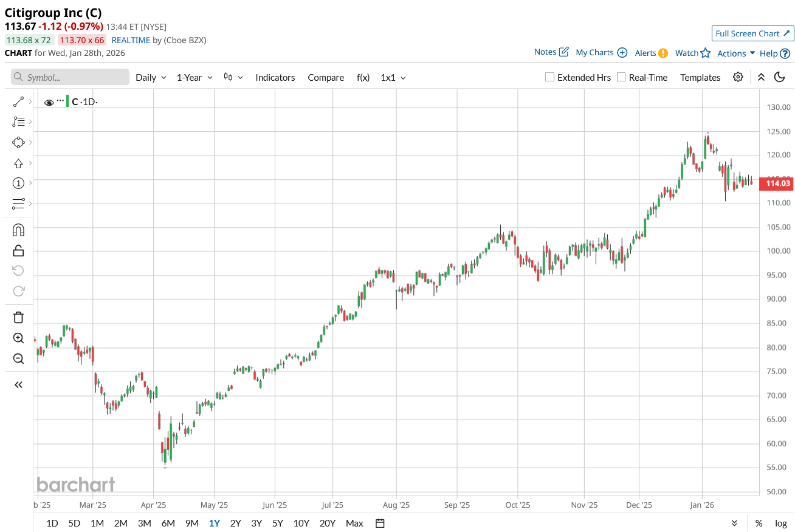Open the 1-Year period dropdown
This screenshot has width=795, height=532.
tap(194, 77)
